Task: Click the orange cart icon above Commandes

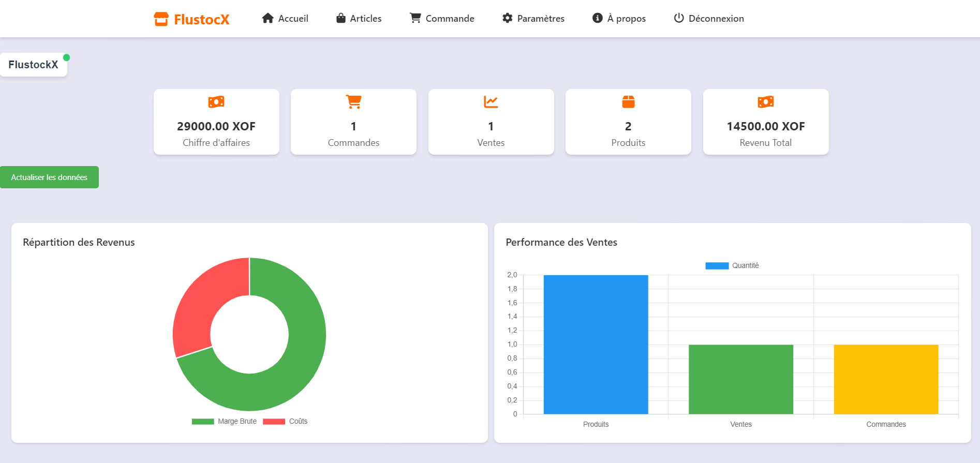Action: (x=353, y=102)
